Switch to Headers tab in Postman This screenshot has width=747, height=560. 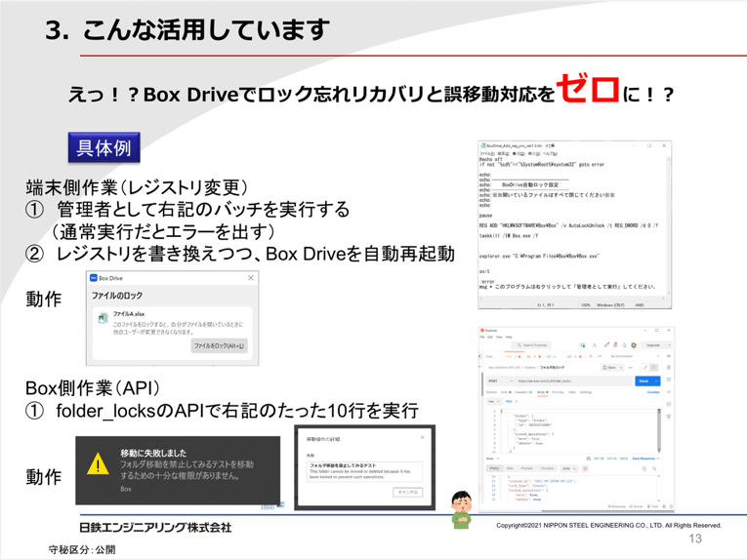[x=523, y=392]
